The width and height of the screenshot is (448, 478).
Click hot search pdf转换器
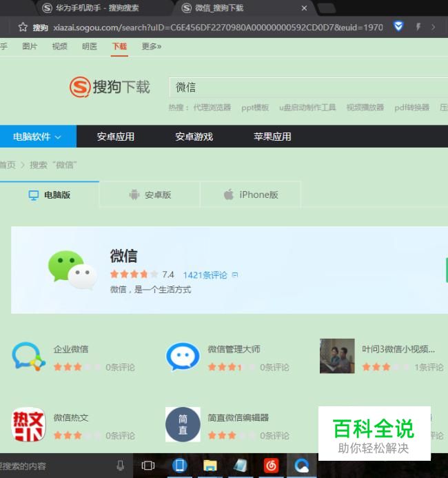point(411,108)
